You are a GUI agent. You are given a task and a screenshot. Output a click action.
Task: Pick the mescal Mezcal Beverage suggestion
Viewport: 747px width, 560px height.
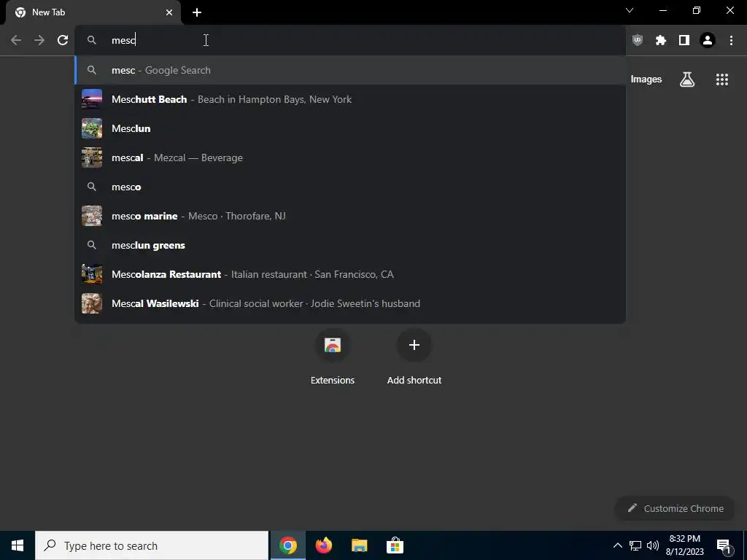(350, 157)
